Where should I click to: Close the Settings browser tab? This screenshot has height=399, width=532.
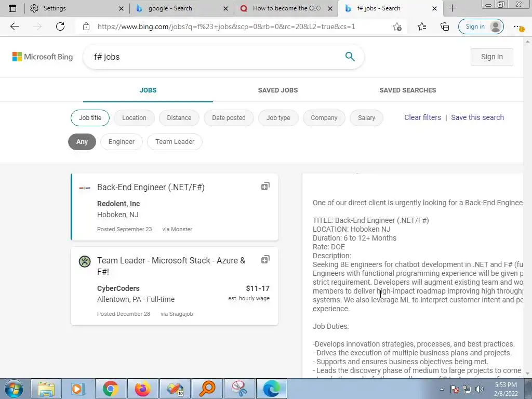(x=121, y=8)
